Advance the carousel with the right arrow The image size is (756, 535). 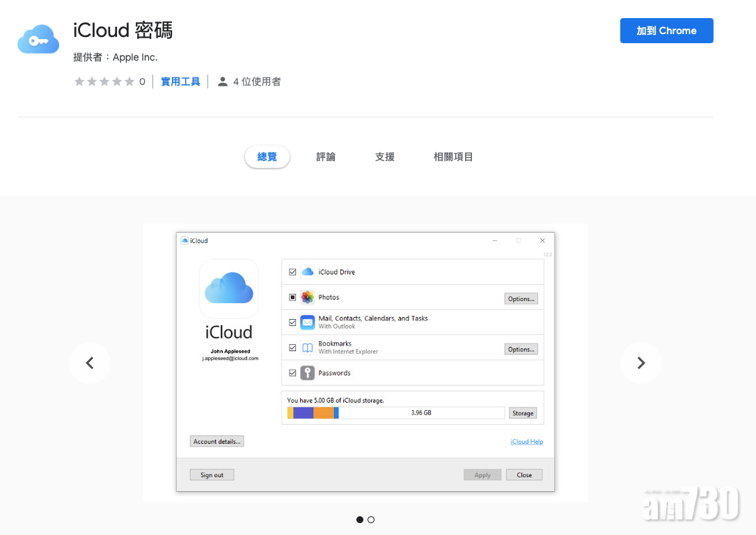tap(640, 362)
